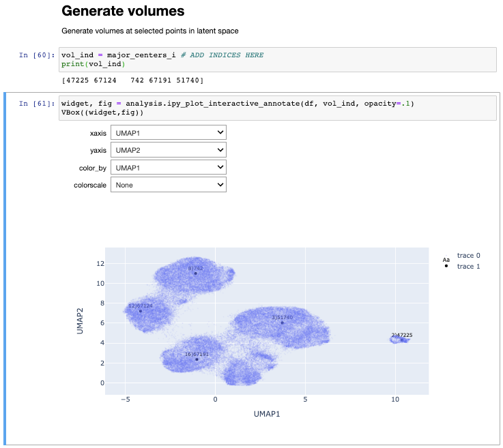Expand the colorscale dropdown showing None
This screenshot has height=448, width=503.
tap(168, 185)
